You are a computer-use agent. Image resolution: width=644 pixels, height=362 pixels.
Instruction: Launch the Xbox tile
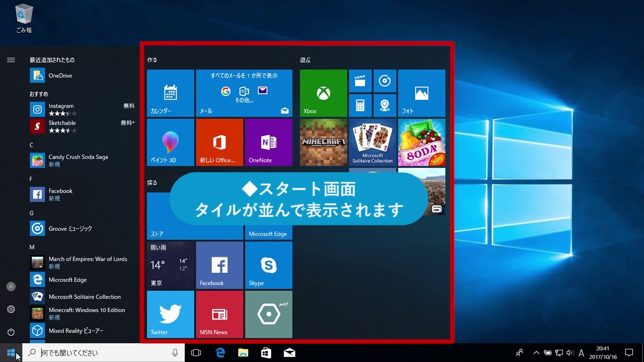coord(324,93)
